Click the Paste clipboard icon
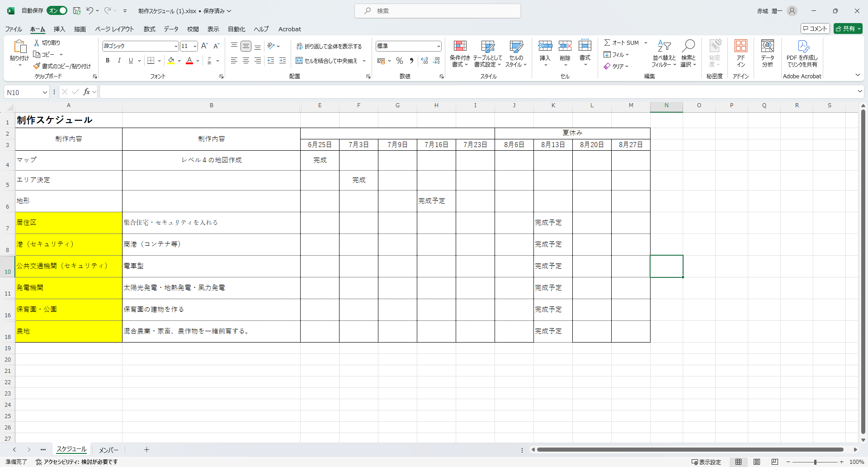The width and height of the screenshot is (868, 467). [x=19, y=47]
